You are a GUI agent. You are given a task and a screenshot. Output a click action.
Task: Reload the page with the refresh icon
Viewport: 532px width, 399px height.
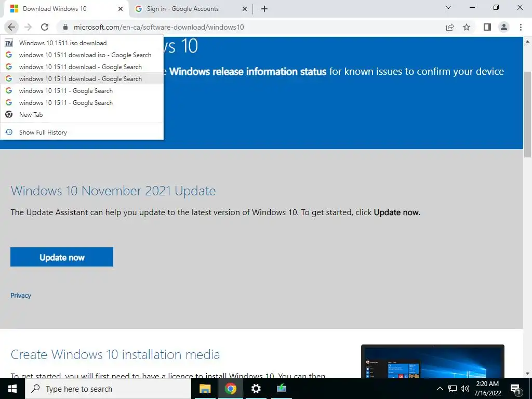pyautogui.click(x=45, y=27)
